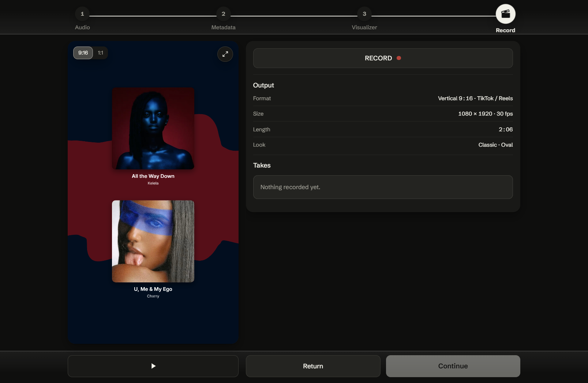Click the song title 'U, Me & My Ego'
Screen dimensions: 588x383
click(153, 289)
